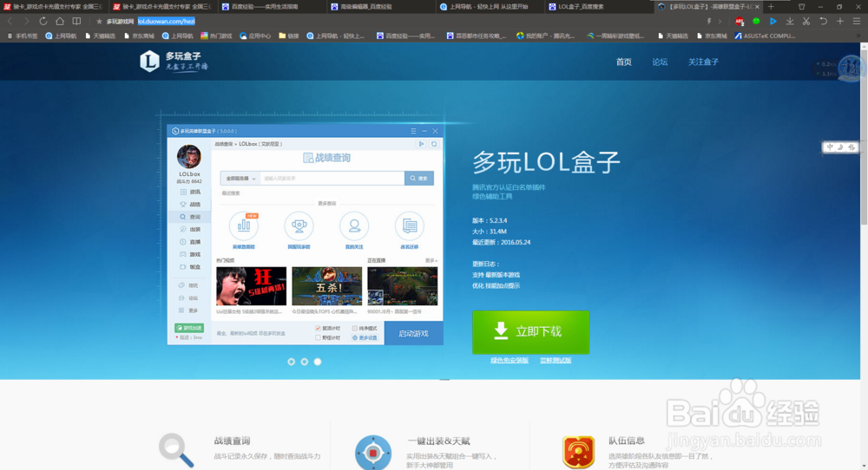Select the third filled carousel dot

click(318, 362)
